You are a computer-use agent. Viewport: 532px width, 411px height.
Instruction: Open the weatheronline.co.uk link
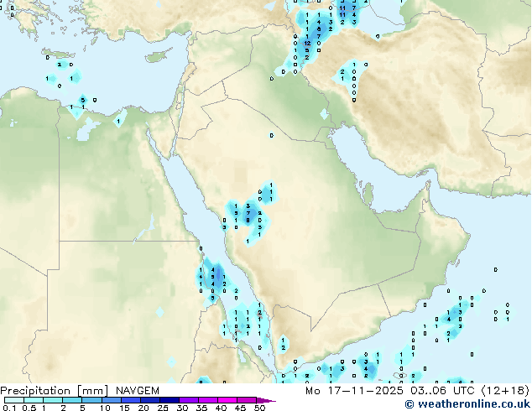467,404
